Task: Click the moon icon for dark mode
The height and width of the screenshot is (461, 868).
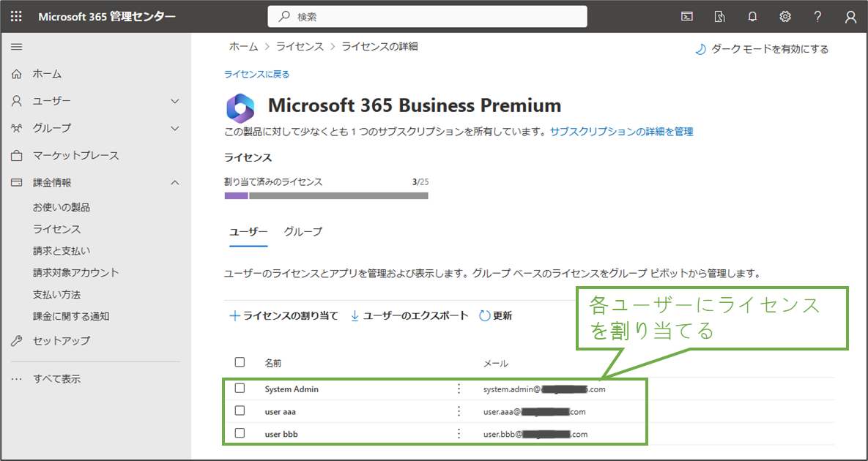Action: [x=700, y=50]
